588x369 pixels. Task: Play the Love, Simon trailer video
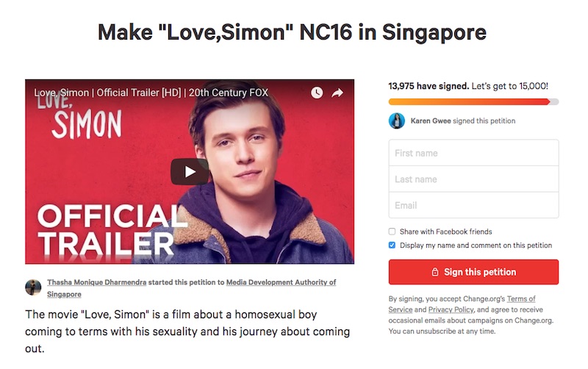point(190,172)
